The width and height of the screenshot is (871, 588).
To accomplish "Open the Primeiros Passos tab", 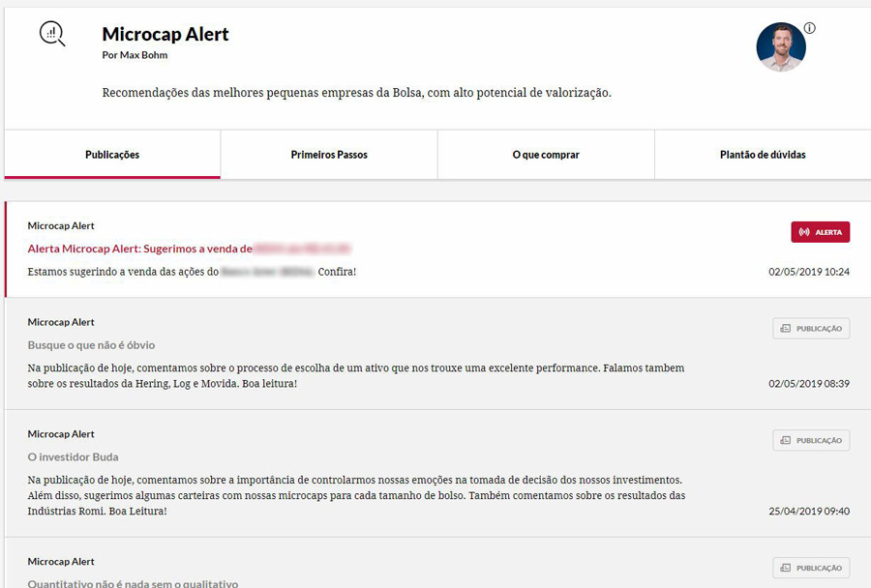I will click(x=329, y=155).
